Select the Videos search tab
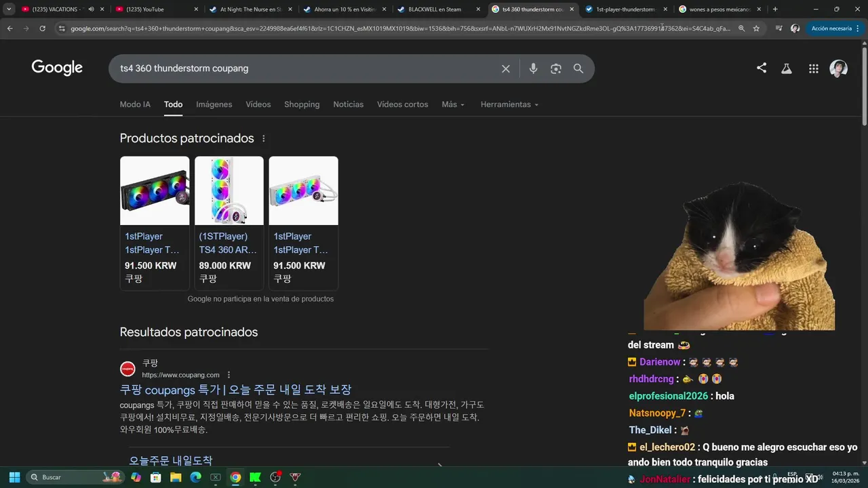The height and width of the screenshot is (488, 868). [x=258, y=104]
